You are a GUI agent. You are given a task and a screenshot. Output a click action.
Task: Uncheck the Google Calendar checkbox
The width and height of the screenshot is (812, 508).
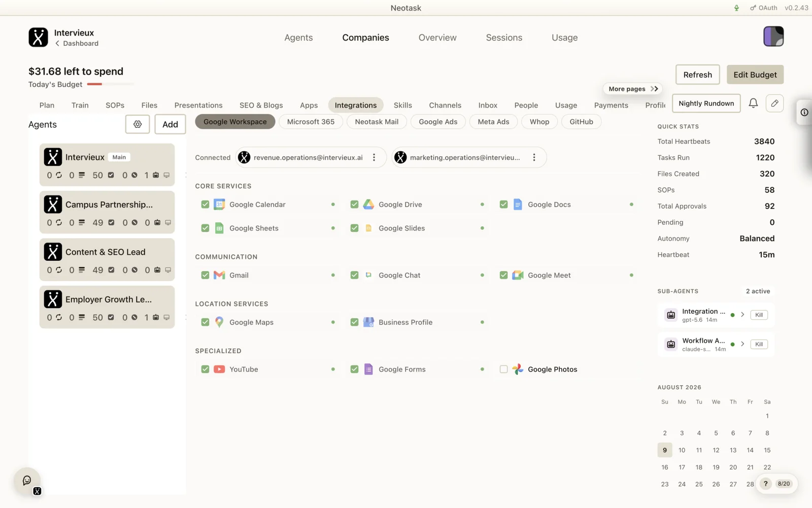click(205, 205)
